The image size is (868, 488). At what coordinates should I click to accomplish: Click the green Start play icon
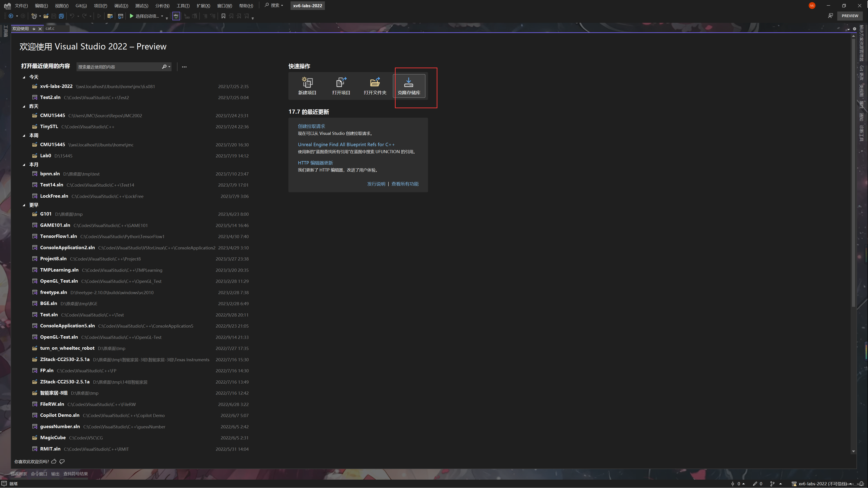[x=132, y=16]
